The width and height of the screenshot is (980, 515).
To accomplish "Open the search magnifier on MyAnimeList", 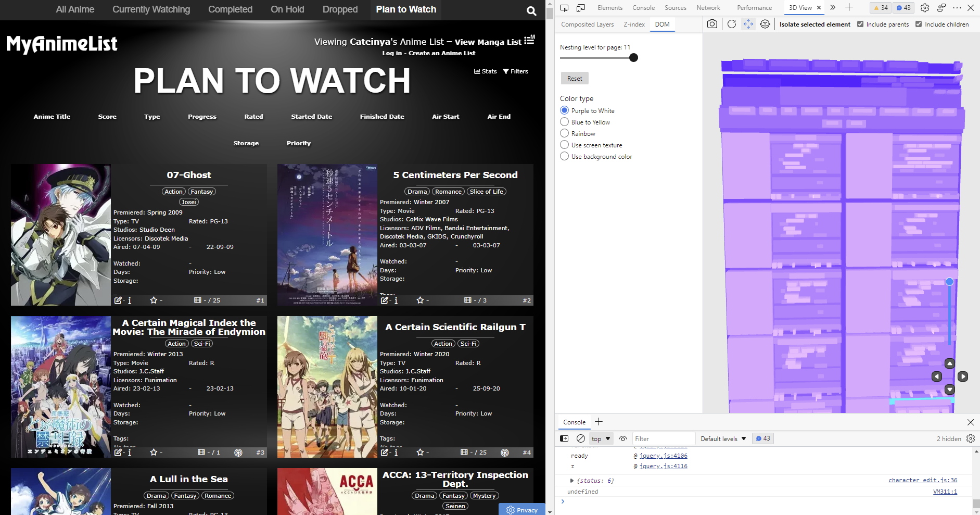I will coord(531,10).
